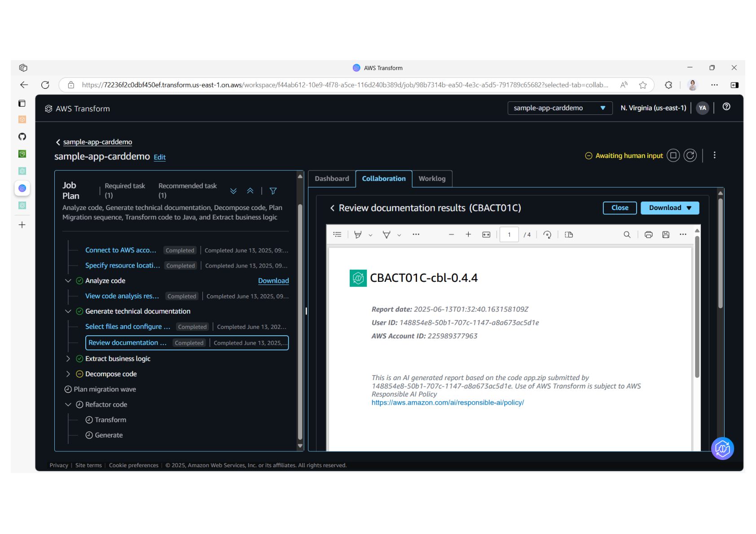Open the job kebab actions menu
This screenshot has width=756, height=534.
pyautogui.click(x=714, y=155)
